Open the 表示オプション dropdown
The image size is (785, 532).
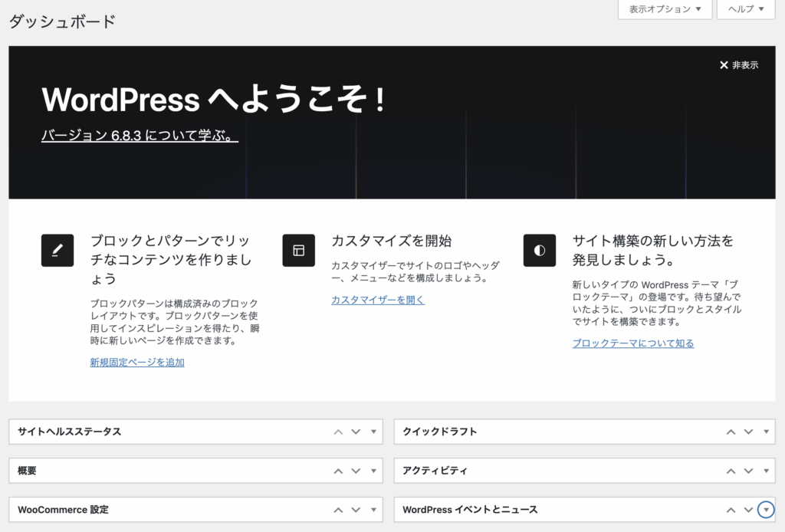click(x=665, y=9)
